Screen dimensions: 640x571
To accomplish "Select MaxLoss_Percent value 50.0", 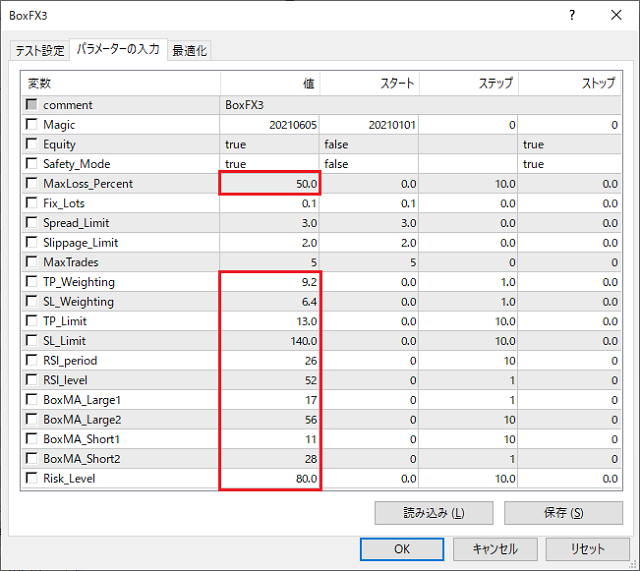I will pos(269,183).
